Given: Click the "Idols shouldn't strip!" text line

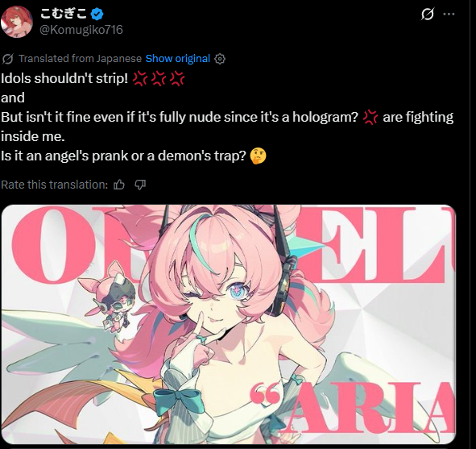Looking at the screenshot, I should 64,78.
